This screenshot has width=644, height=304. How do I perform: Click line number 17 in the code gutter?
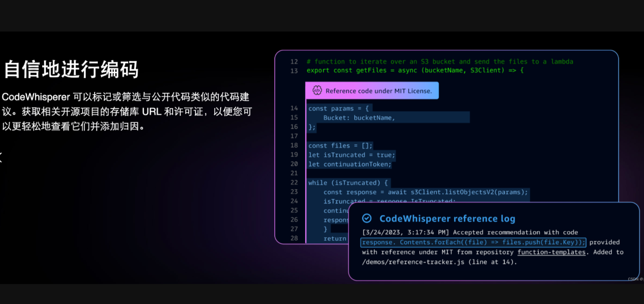294,136
